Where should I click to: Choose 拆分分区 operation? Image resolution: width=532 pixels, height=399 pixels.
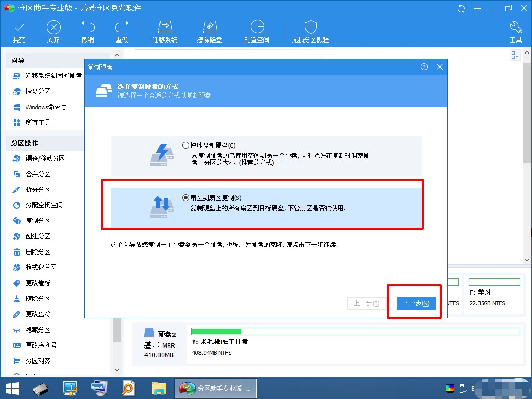32,190
